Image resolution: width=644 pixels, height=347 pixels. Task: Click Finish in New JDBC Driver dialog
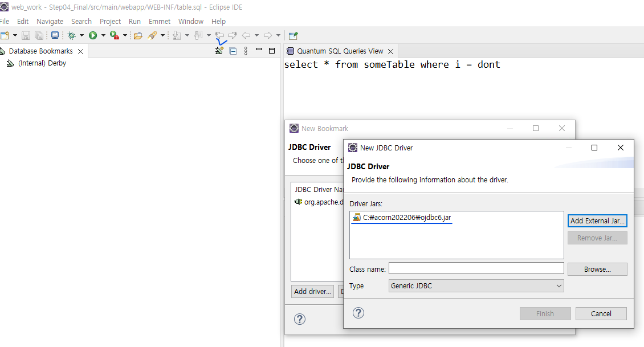[545, 314]
